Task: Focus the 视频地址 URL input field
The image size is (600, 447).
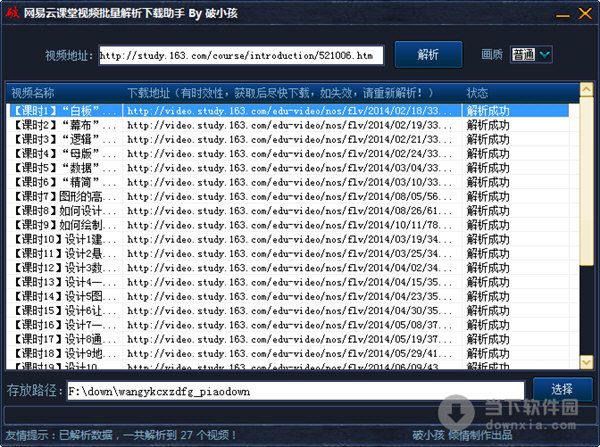Action: [241, 56]
